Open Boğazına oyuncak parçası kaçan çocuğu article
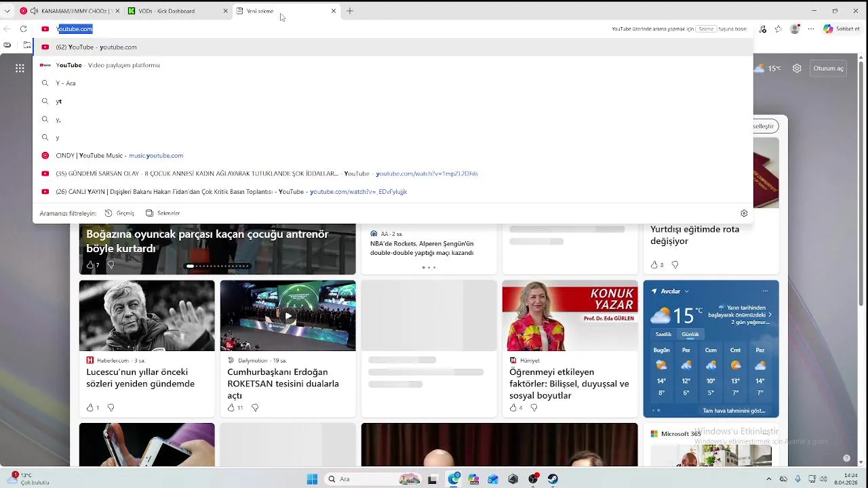 point(207,241)
